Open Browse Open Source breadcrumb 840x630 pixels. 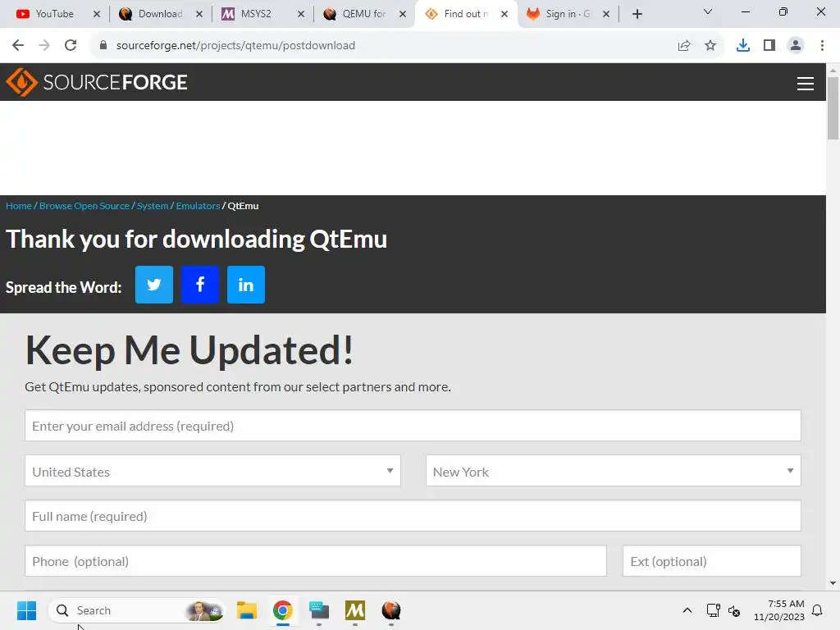(84, 206)
